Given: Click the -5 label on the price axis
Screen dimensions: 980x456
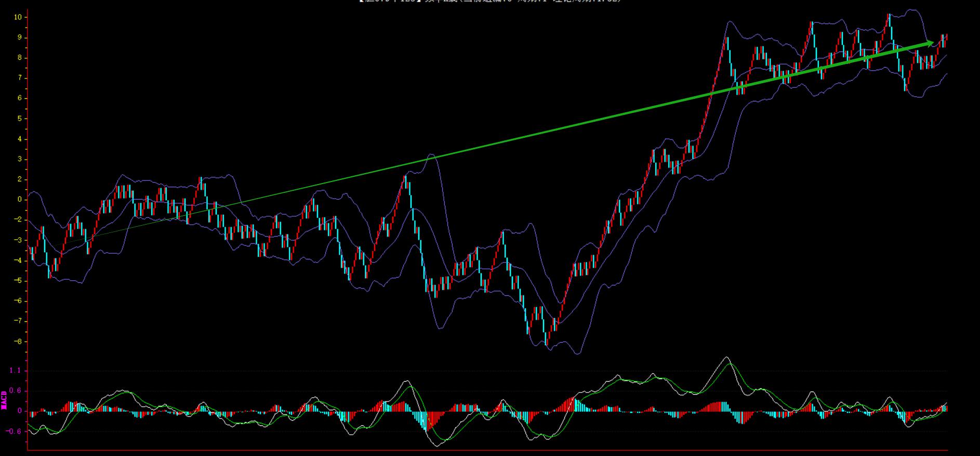Looking at the screenshot, I should [18, 281].
